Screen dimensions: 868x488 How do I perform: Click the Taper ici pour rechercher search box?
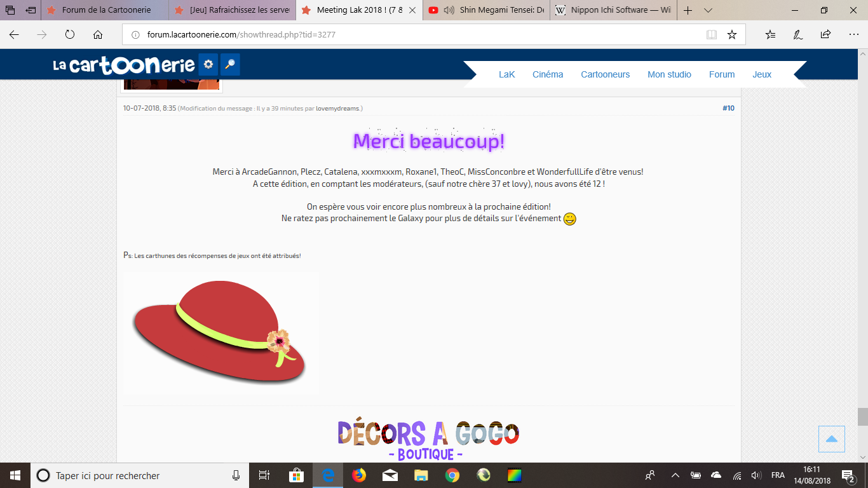(x=140, y=475)
